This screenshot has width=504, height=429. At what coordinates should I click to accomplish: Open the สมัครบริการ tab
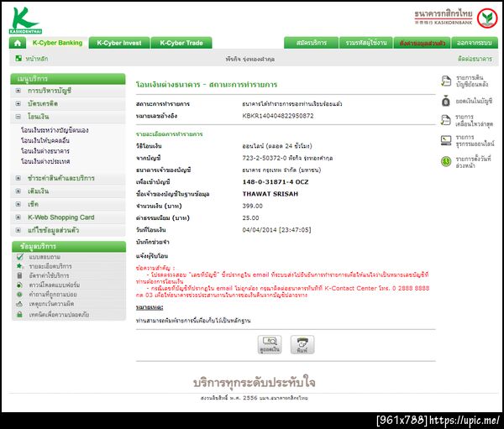[x=311, y=43]
